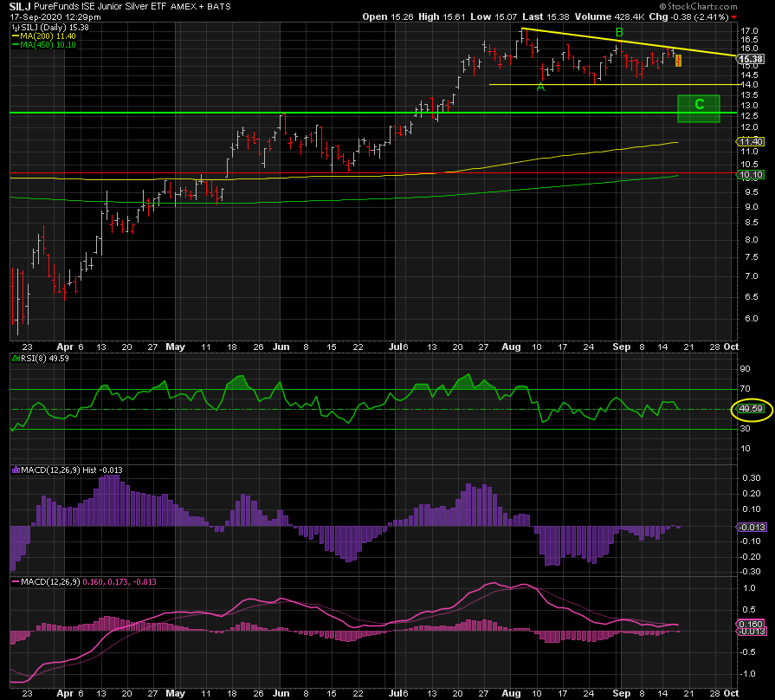Click the 14.0 level on price axis
This screenshot has height=700, width=775.
pyautogui.click(x=749, y=85)
